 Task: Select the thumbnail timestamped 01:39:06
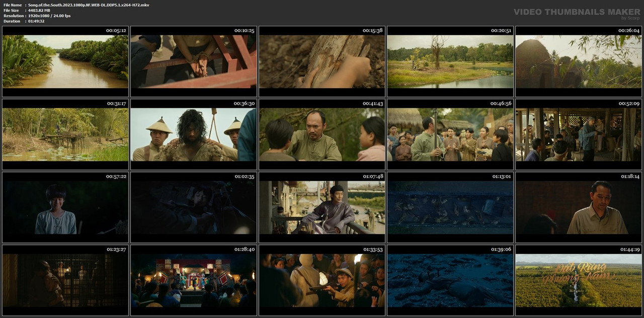450,280
